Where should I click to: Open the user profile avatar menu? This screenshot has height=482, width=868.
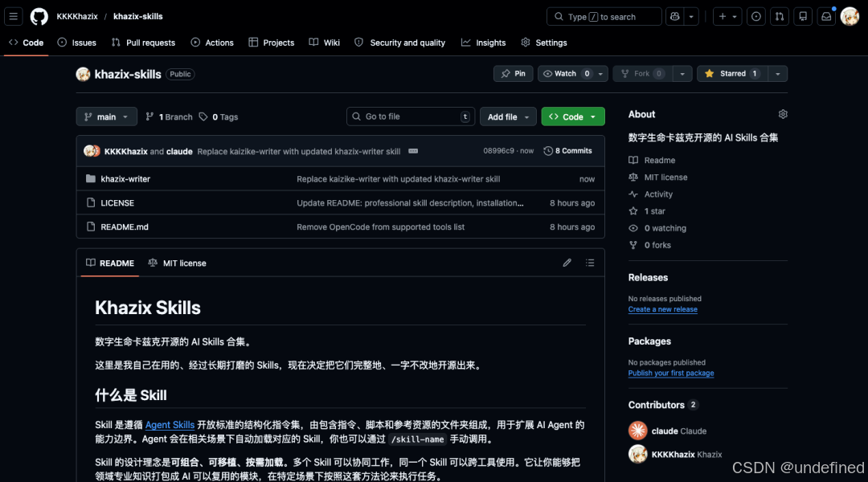[850, 17]
